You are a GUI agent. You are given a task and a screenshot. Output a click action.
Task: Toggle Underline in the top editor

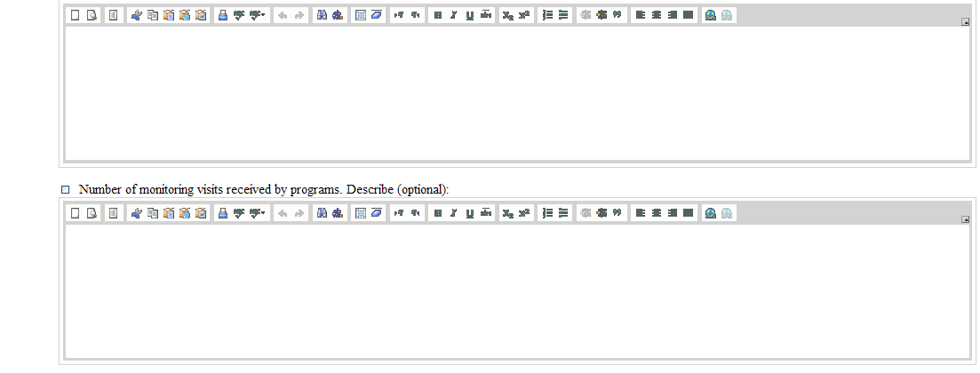tap(470, 15)
